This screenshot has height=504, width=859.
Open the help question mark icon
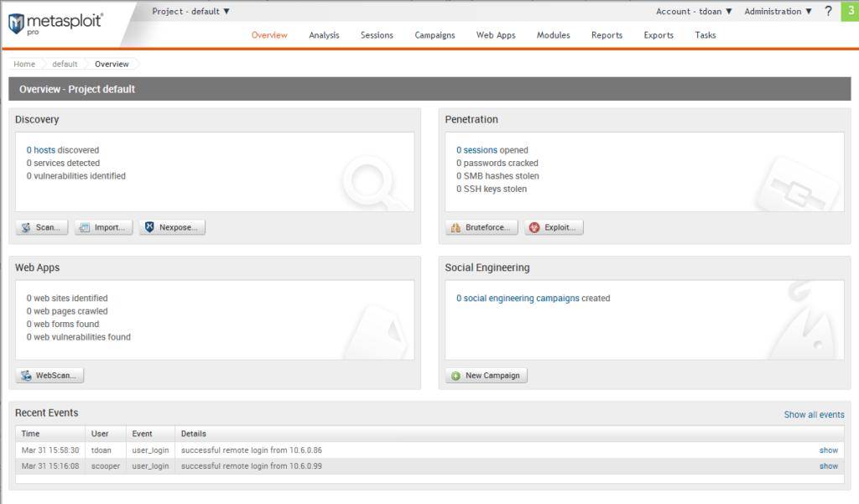(828, 11)
